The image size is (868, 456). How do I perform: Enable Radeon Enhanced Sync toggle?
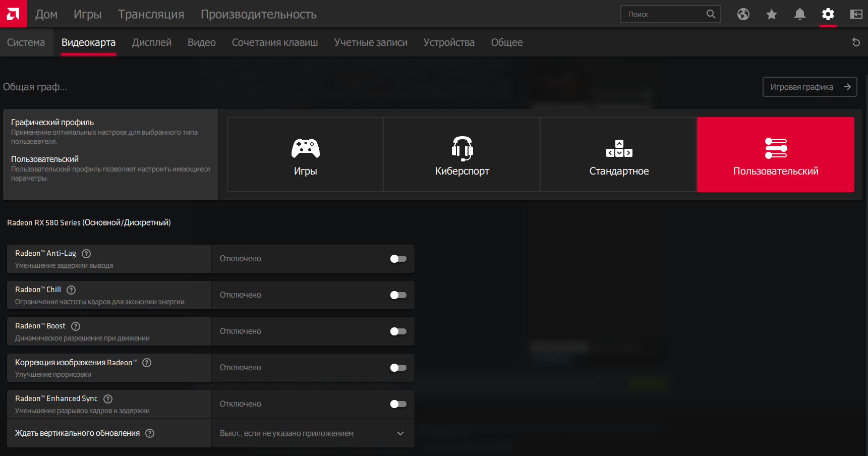tap(398, 404)
